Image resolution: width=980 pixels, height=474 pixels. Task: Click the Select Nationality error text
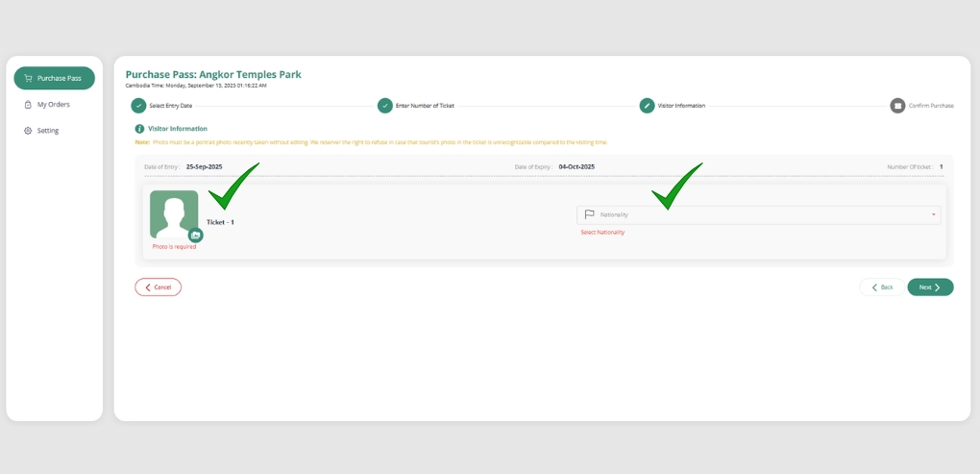602,232
